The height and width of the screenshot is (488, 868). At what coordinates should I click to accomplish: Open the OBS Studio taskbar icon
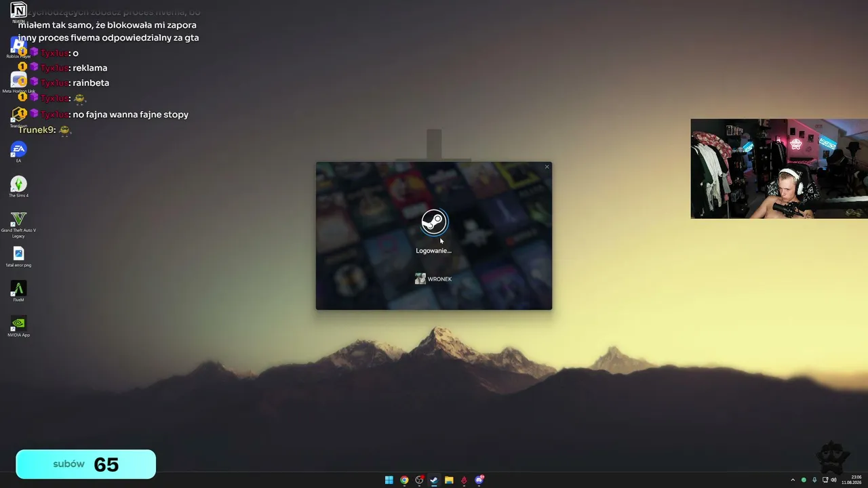click(x=419, y=481)
